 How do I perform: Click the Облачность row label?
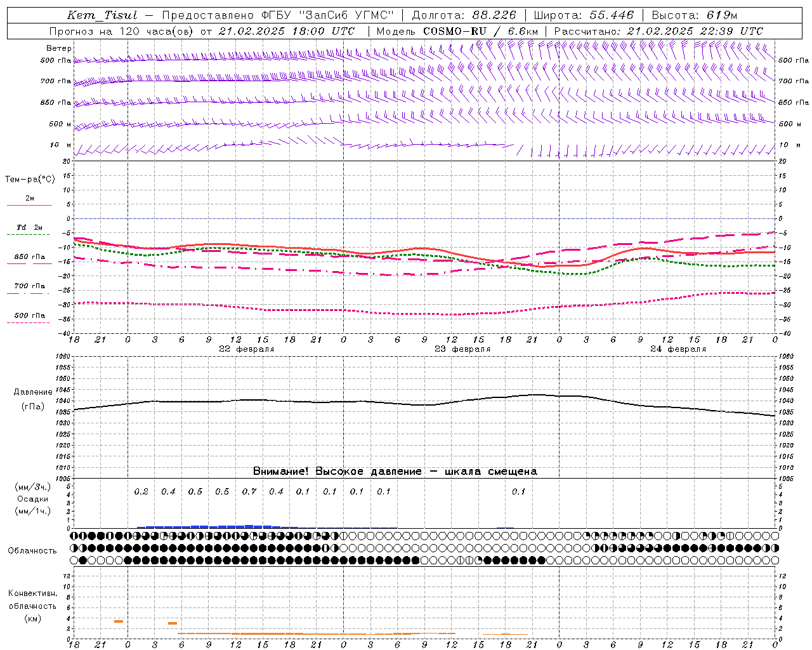point(32,551)
